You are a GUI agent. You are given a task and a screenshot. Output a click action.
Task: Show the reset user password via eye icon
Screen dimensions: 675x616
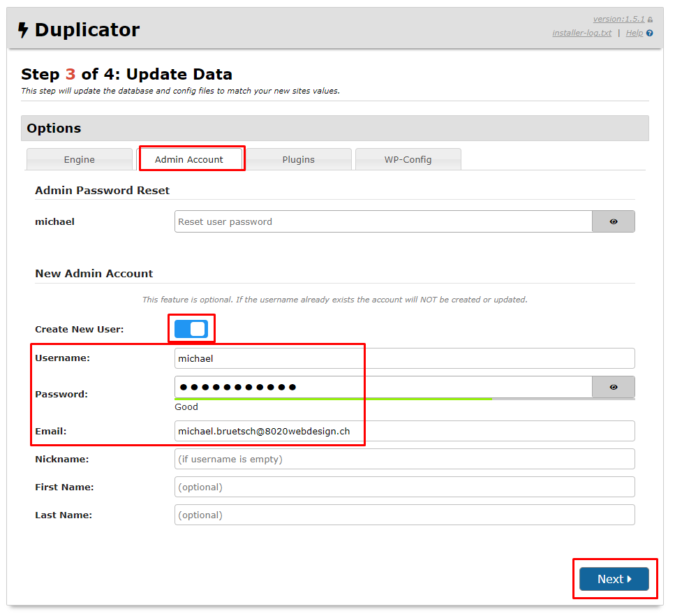tap(614, 221)
